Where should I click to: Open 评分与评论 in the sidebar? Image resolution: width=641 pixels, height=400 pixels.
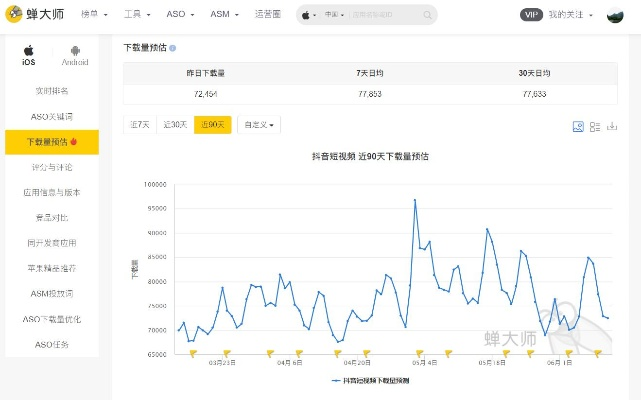[52, 167]
